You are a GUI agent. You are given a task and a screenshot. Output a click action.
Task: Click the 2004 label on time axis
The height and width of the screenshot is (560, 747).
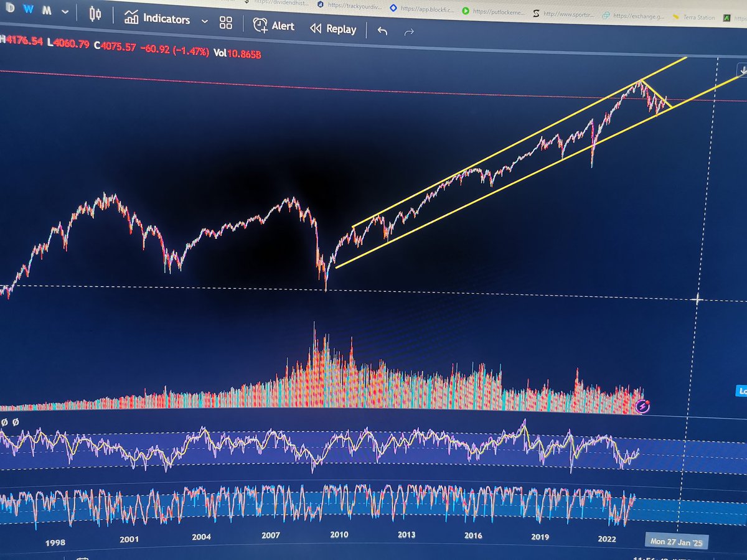click(x=201, y=538)
